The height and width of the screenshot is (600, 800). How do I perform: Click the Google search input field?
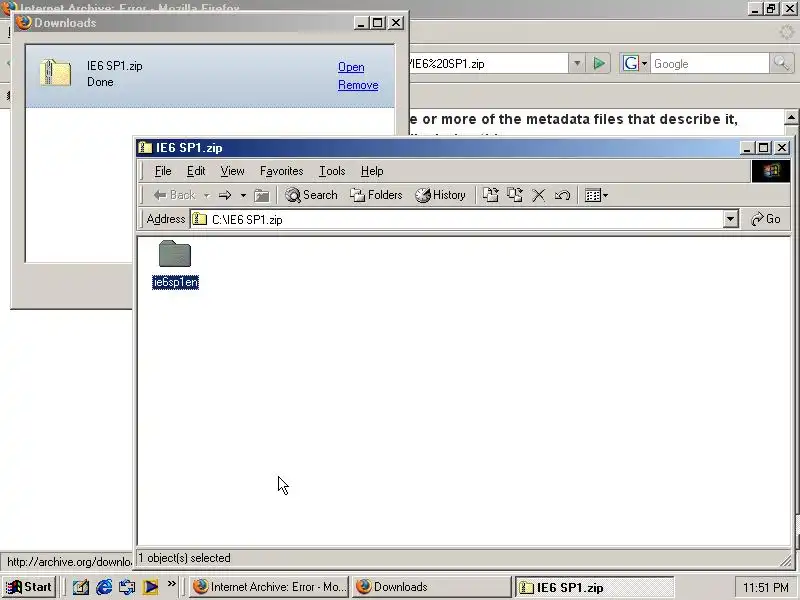click(709, 64)
